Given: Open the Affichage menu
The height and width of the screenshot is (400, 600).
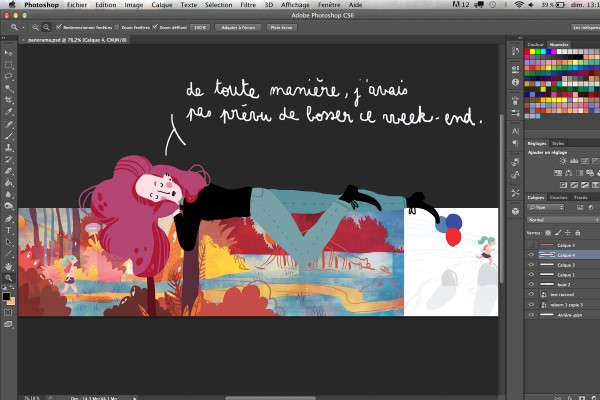Looking at the screenshot, I should (x=295, y=5).
